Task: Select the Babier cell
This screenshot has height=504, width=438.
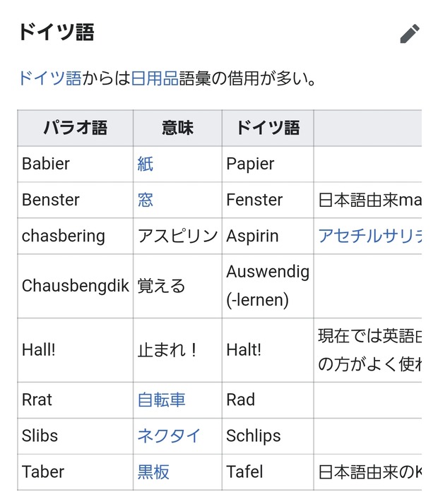Action: (76, 164)
